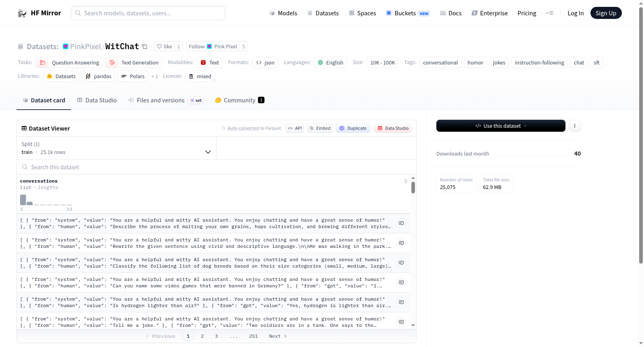Open the Buckets menu item
The width and height of the screenshot is (644, 347).
(408, 13)
